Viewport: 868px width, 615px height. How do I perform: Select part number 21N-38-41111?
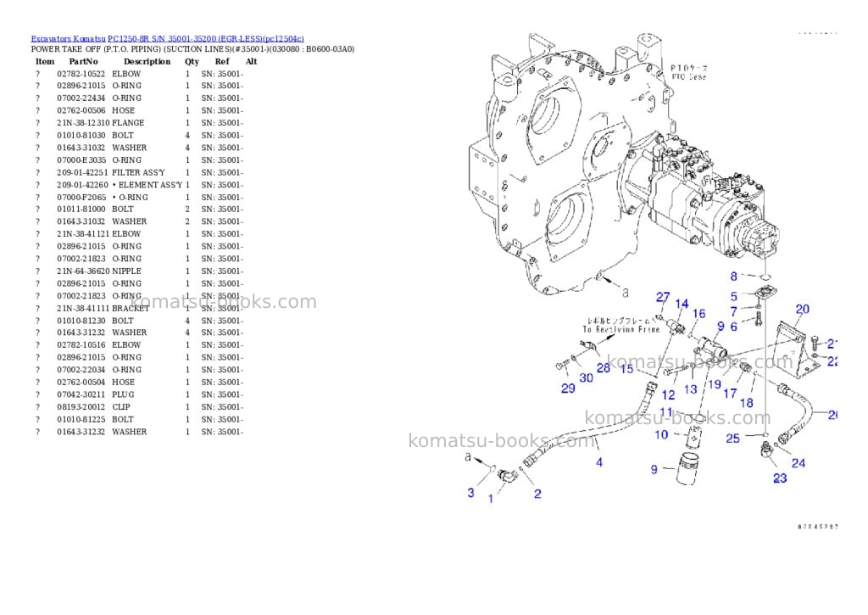coord(83,308)
